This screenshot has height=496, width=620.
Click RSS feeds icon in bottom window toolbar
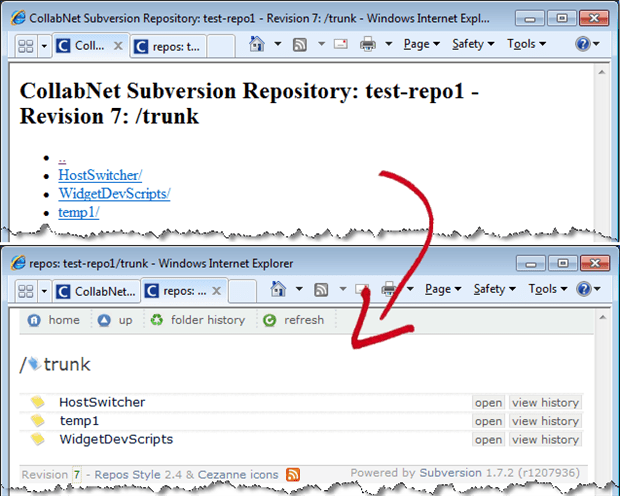coord(321,290)
